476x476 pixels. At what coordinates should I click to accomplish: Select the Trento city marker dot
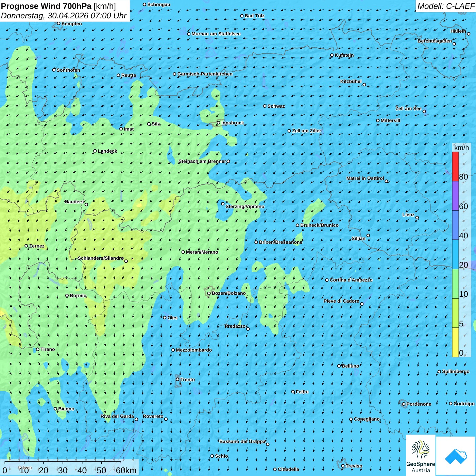pos(177,379)
